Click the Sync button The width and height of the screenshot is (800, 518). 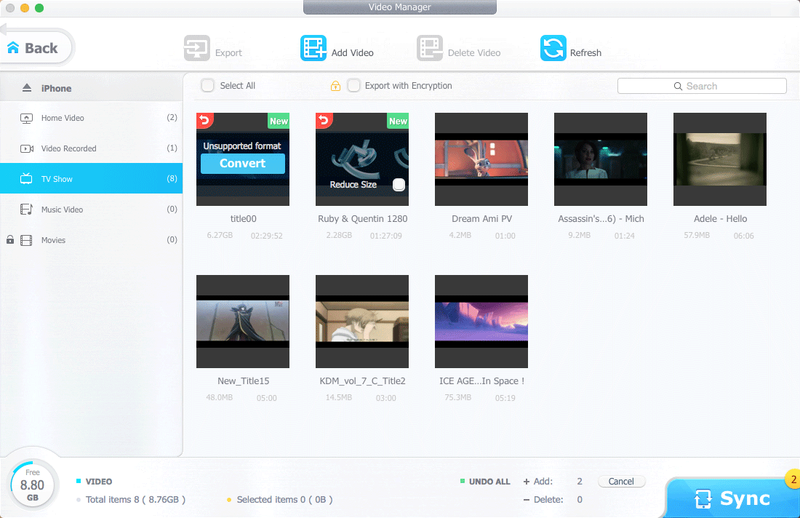(732, 498)
